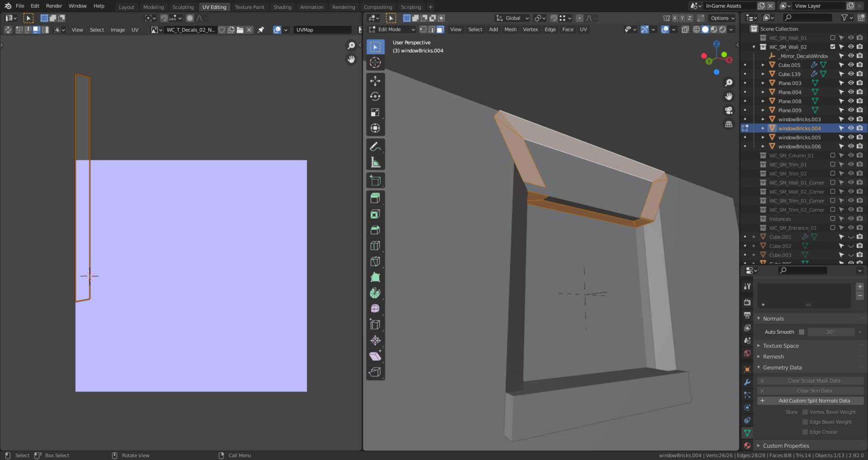Adjust the Auto Smooth angle slider
The width and height of the screenshot is (868, 460).
831,332
